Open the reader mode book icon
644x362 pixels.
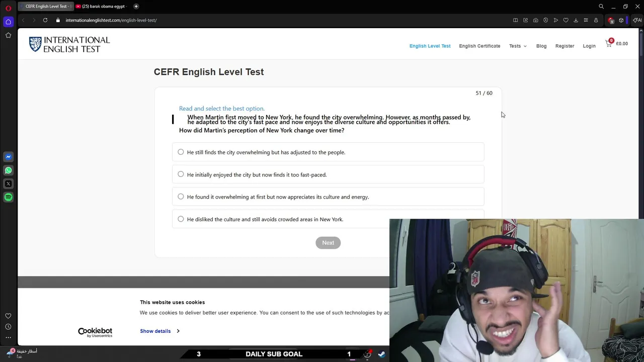(515, 20)
